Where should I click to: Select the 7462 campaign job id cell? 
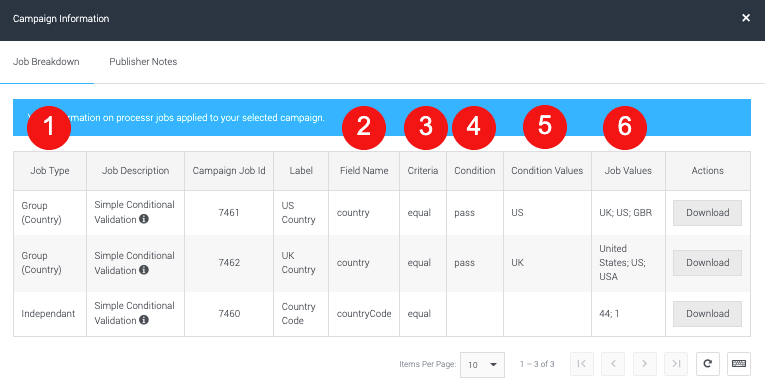pyautogui.click(x=229, y=263)
